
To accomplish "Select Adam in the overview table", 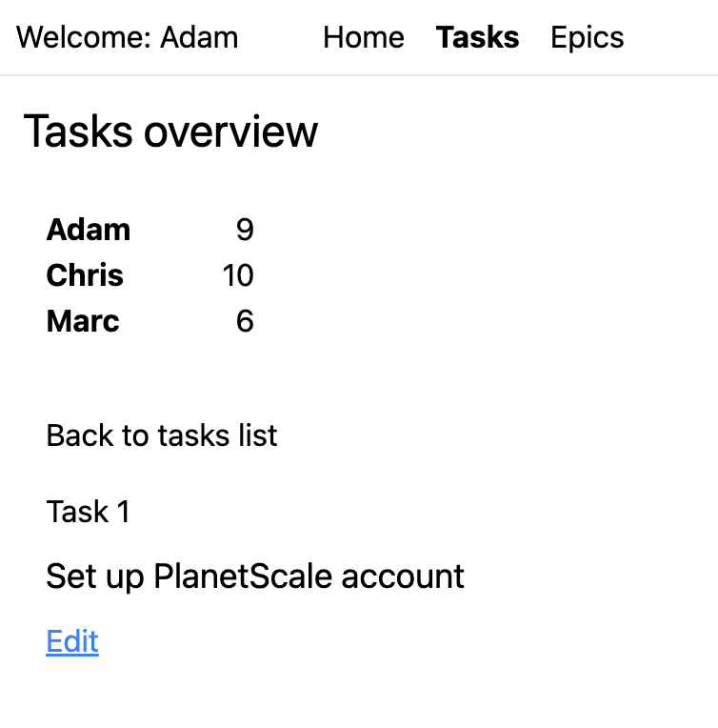I will pyautogui.click(x=88, y=230).
